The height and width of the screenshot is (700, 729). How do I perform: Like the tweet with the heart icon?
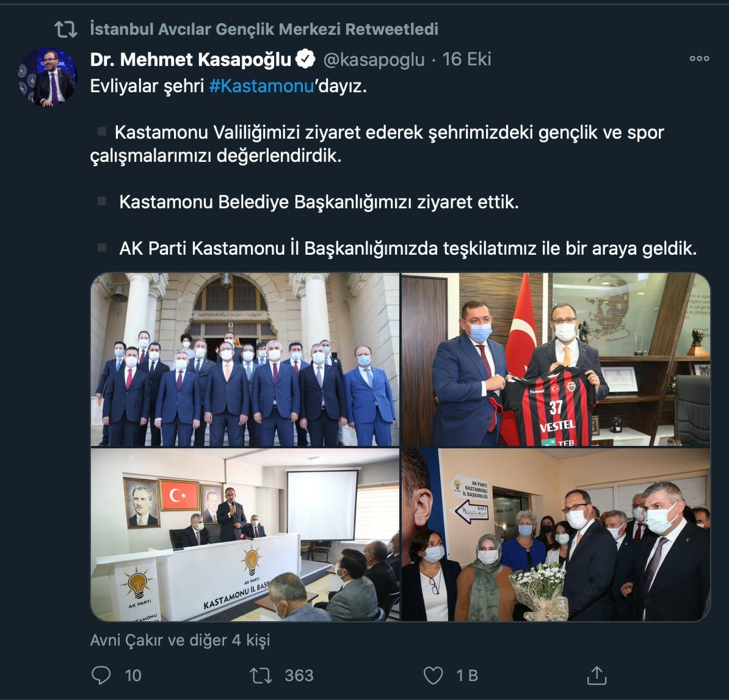(x=433, y=676)
